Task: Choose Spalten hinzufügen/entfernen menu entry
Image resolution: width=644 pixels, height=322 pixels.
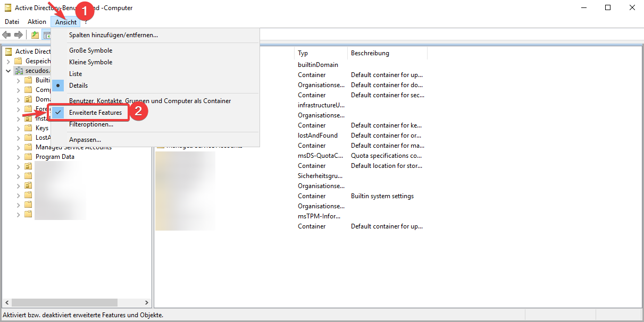Action: 113,35
